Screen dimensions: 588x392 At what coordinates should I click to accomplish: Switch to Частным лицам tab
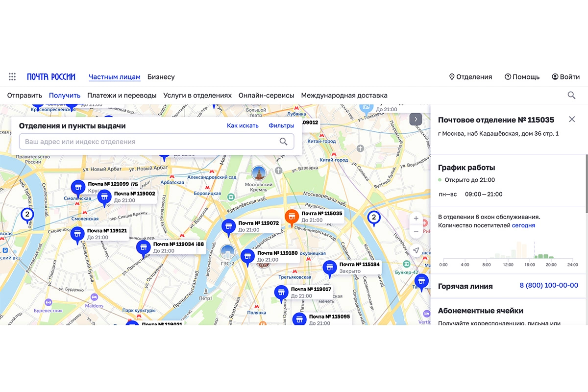pos(115,77)
